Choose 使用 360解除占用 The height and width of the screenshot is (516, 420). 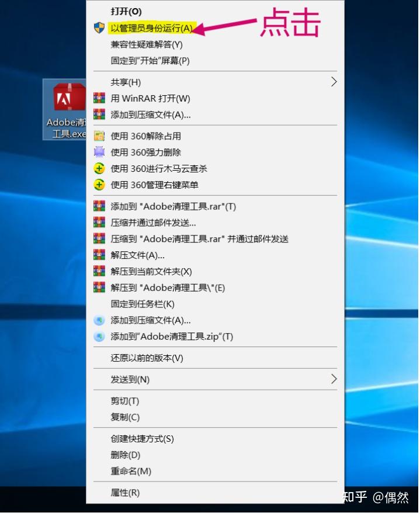point(145,136)
